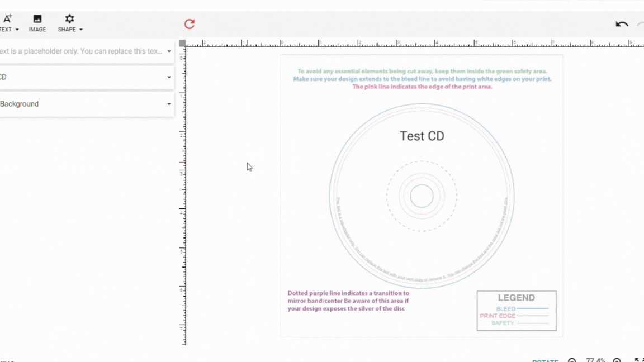Click the CD center hole circle

pos(422,196)
